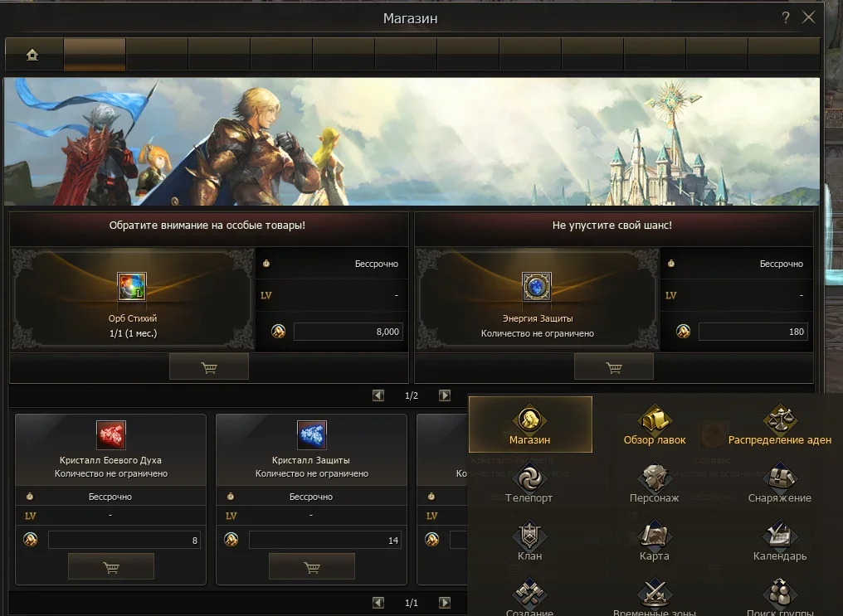Viewport: 843px width, 616px height.
Task: Click the coin icon beside price 8
Action: tap(31, 539)
